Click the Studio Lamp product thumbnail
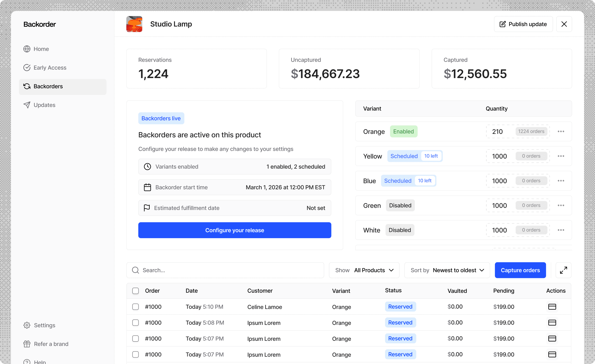 [134, 24]
